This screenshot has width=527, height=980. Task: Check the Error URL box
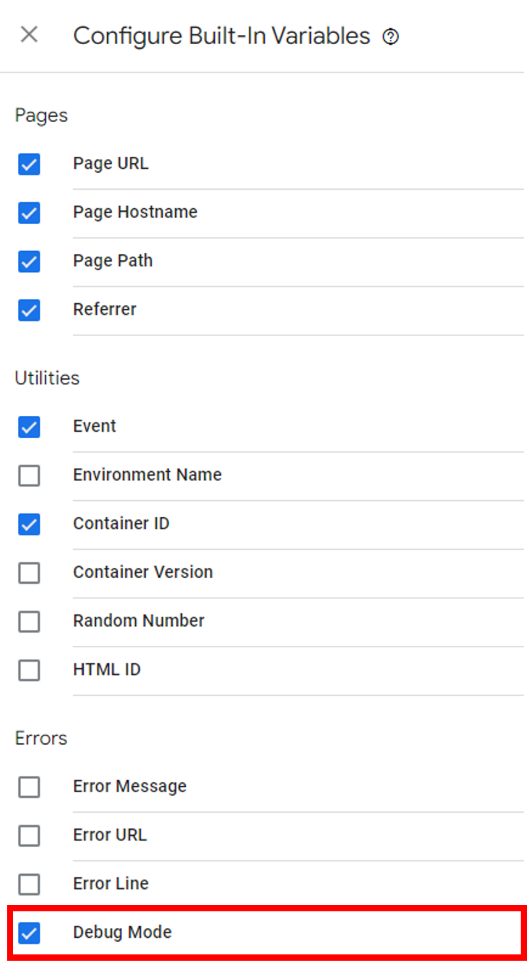tap(29, 836)
